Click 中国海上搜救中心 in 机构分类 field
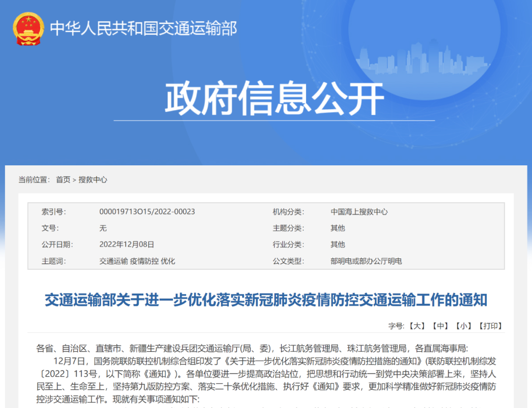The height and width of the screenshot is (408, 532). point(359,212)
